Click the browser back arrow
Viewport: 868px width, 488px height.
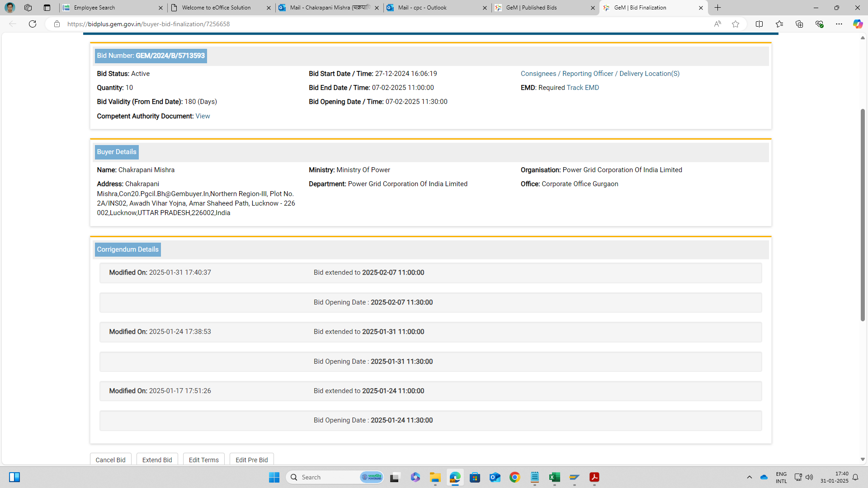[x=13, y=24]
